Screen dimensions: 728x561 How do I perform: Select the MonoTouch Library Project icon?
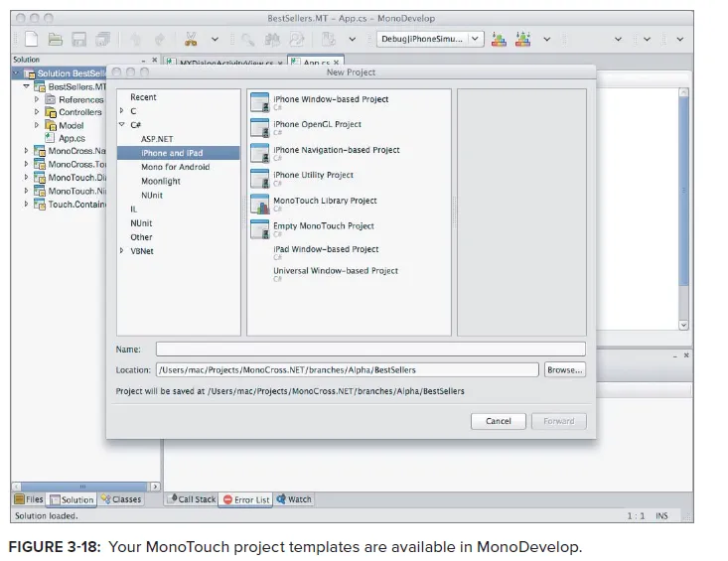[259, 204]
